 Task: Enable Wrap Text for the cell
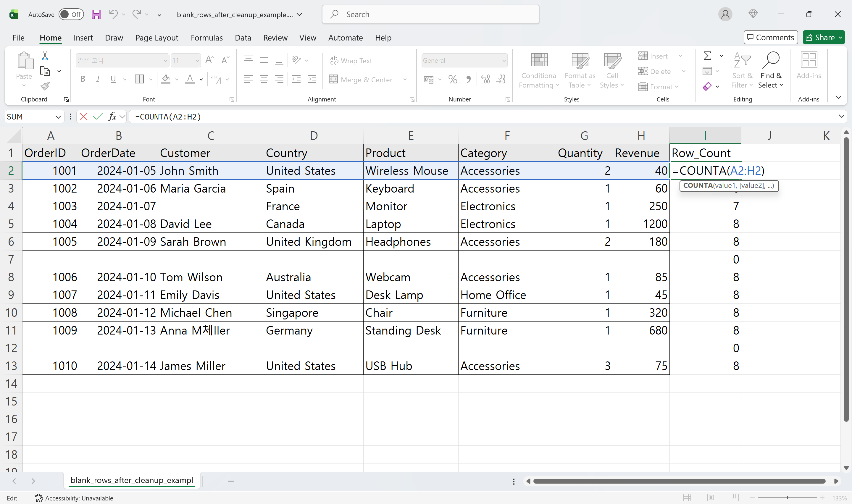click(x=351, y=60)
